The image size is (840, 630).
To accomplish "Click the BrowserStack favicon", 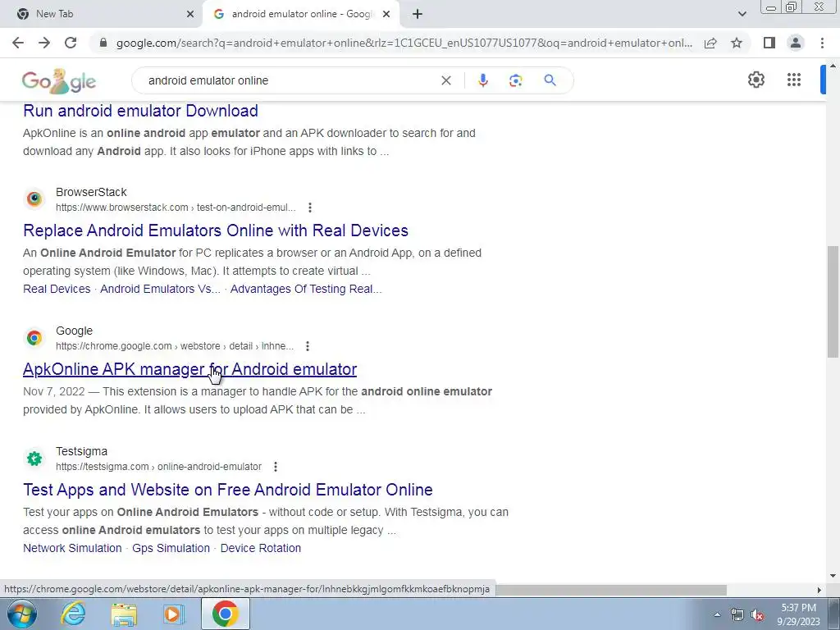I will tap(34, 199).
